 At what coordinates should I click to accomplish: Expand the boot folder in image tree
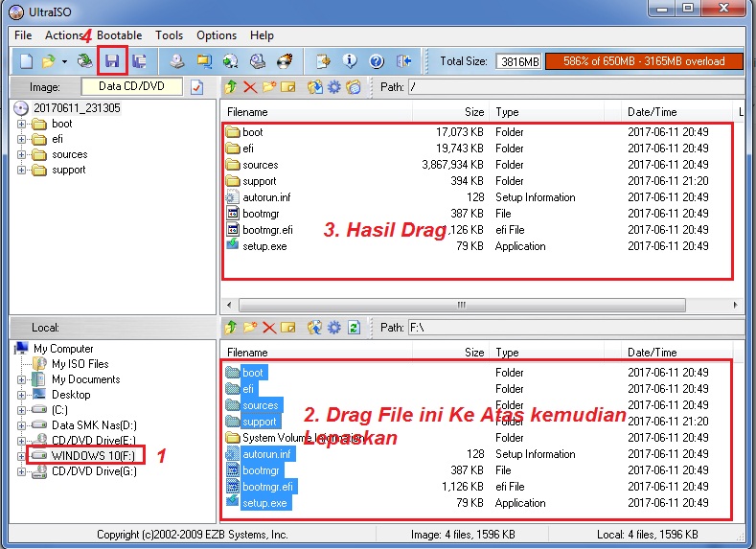point(21,124)
